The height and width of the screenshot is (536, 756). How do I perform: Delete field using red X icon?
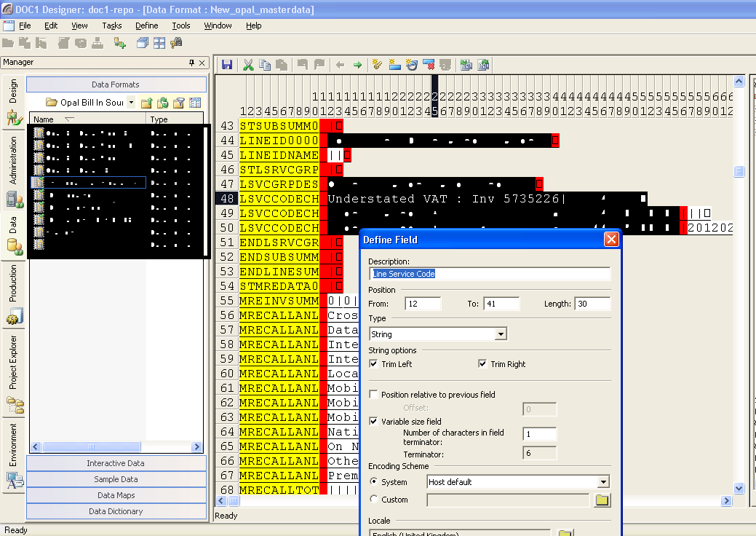(429, 65)
